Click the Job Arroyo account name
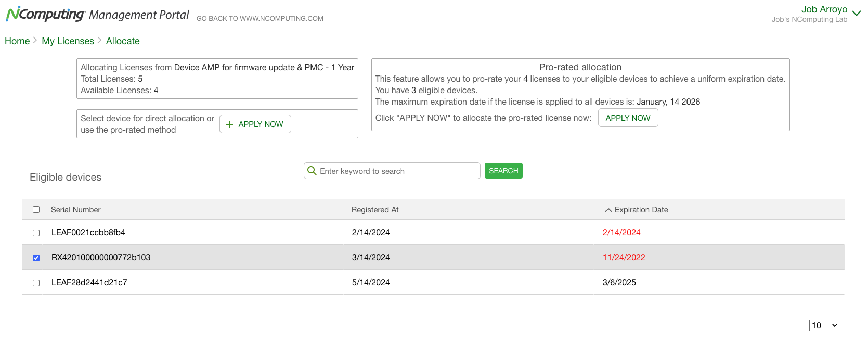This screenshot has height=342, width=868. coord(824,9)
